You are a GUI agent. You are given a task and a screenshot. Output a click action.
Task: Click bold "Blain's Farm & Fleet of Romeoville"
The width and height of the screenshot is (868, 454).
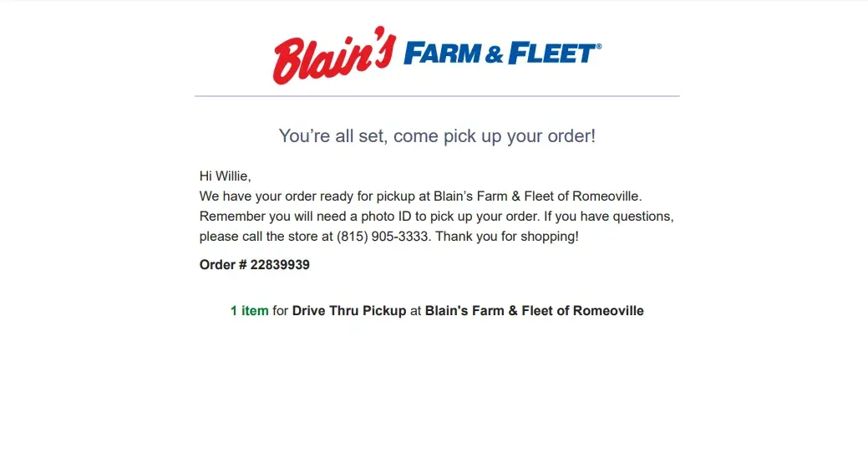(534, 311)
